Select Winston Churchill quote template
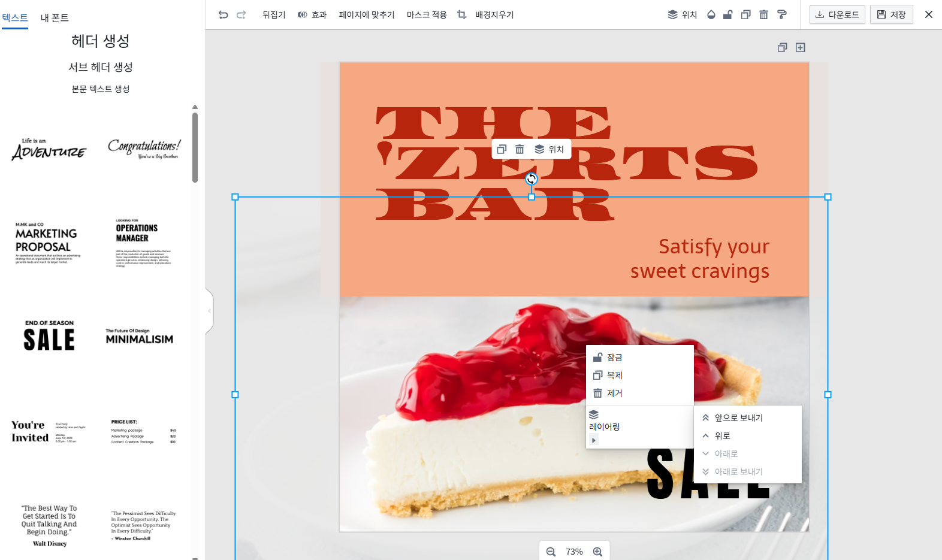 pos(144,526)
